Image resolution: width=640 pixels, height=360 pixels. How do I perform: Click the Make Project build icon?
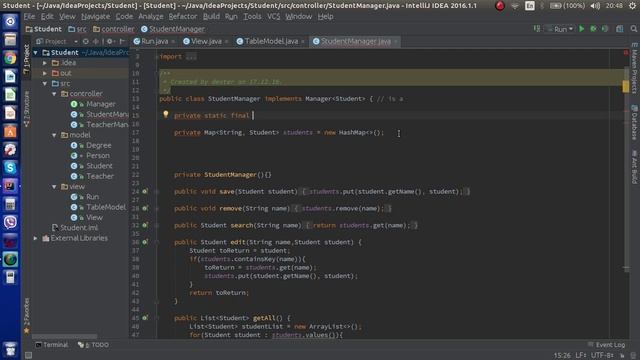537,29
